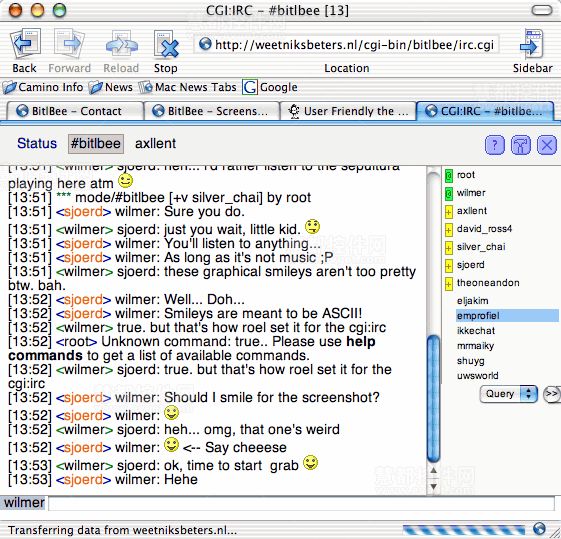Open the Query action dropdown

[x=508, y=394]
